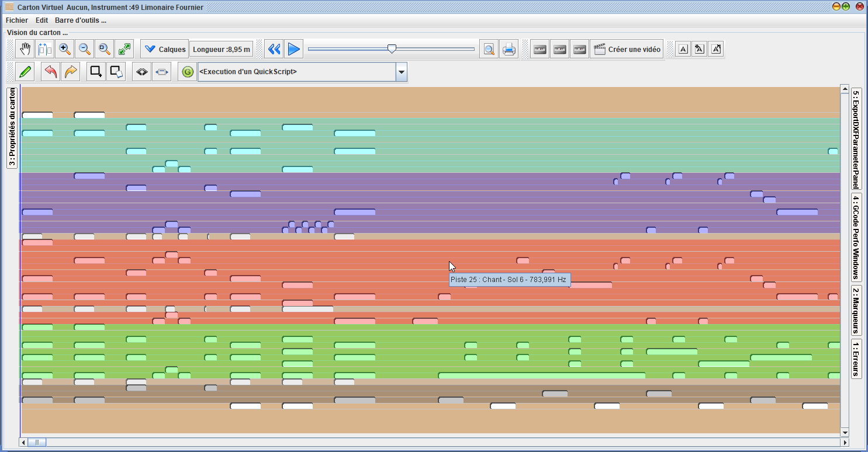Click the vertical scrollbar down arrow
Screen dimensions: 868x452
(x=844, y=432)
